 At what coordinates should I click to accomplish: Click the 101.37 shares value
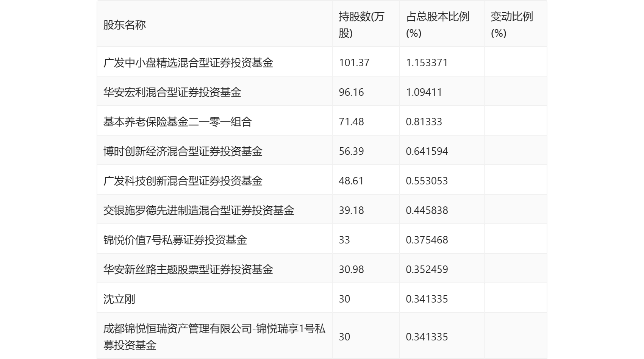click(354, 62)
